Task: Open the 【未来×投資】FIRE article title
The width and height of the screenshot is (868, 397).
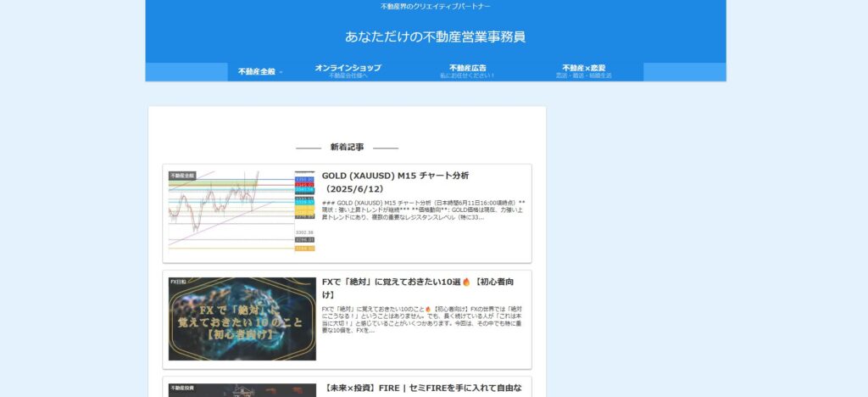Action: (424, 389)
